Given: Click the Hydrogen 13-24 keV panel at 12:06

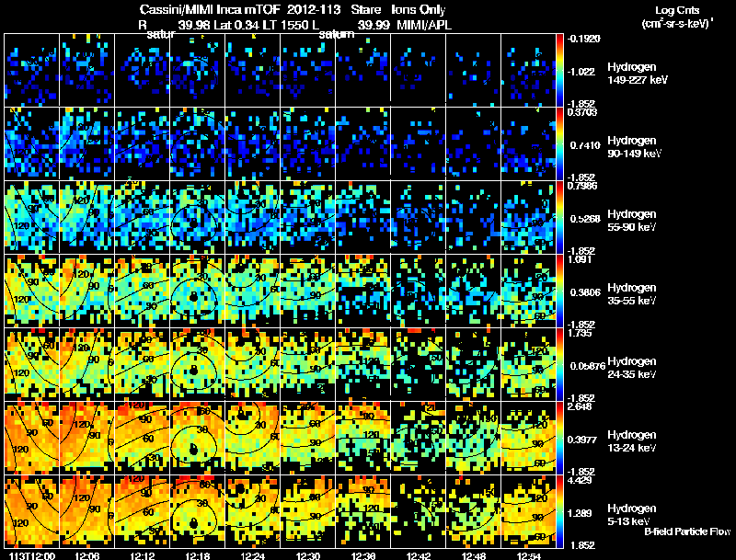Looking at the screenshot, I should [86, 438].
